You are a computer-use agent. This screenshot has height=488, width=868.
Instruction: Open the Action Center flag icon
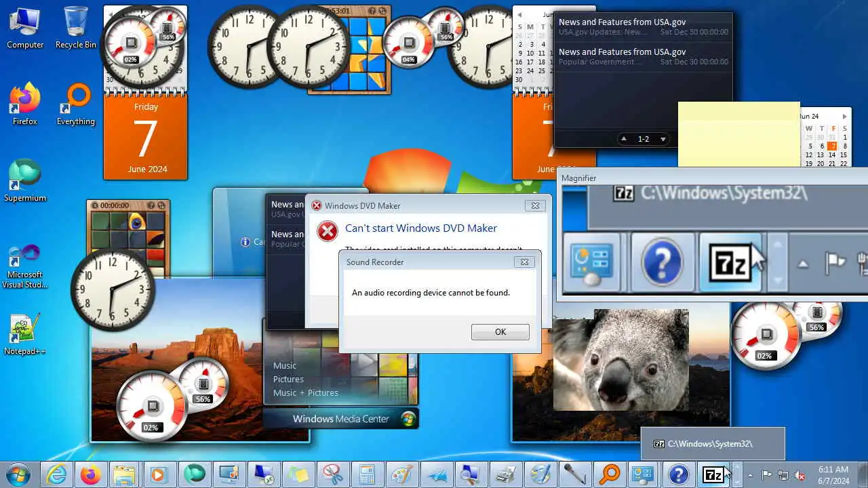pyautogui.click(x=767, y=474)
